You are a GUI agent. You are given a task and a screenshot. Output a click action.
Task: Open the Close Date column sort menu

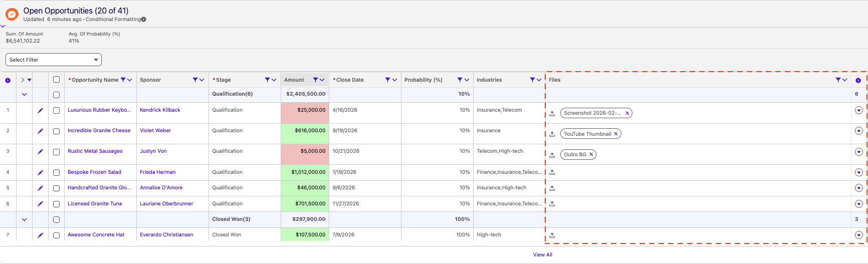394,80
